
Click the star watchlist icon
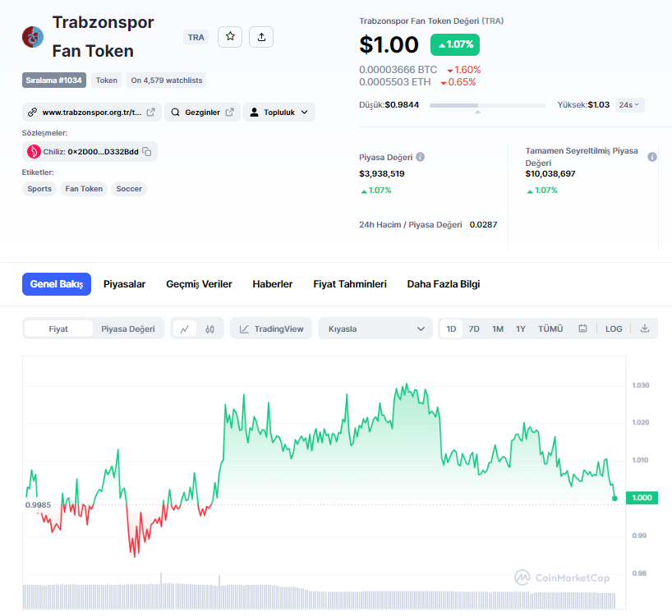[x=230, y=37]
